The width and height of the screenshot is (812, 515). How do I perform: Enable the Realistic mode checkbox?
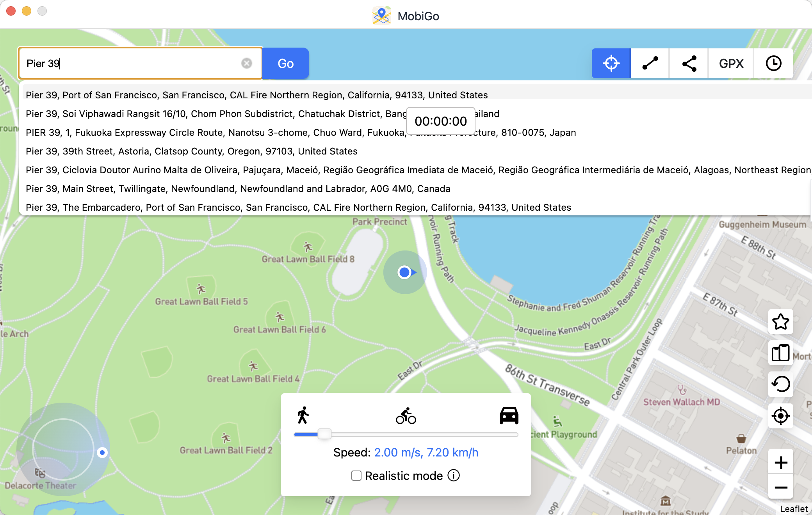(356, 476)
